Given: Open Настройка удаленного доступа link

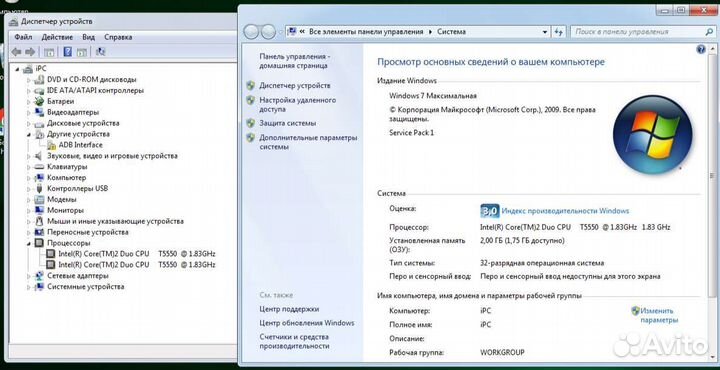Looking at the screenshot, I should coord(298,105).
